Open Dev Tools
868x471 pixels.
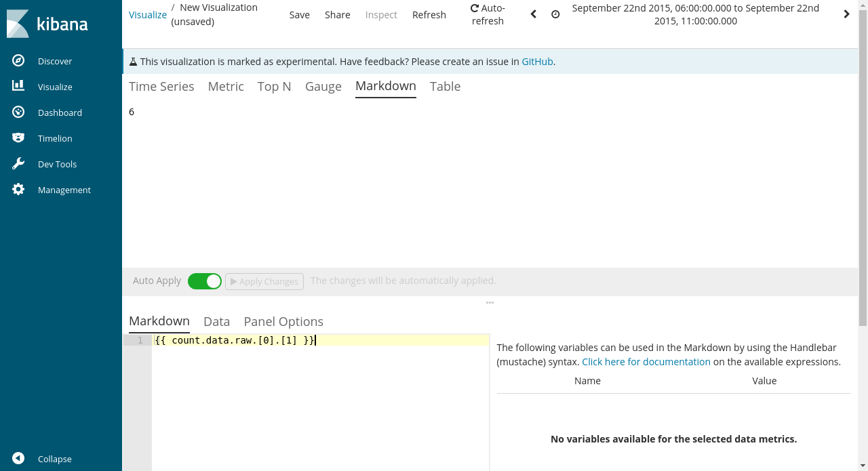[x=56, y=163]
